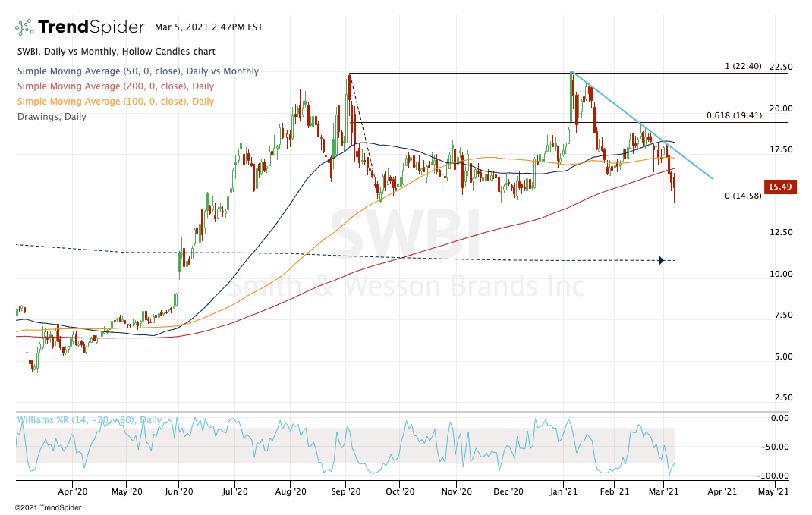Image resolution: width=812 pixels, height=515 pixels.
Task: Click the 0.00 Williams %R axis label
Action: point(780,418)
